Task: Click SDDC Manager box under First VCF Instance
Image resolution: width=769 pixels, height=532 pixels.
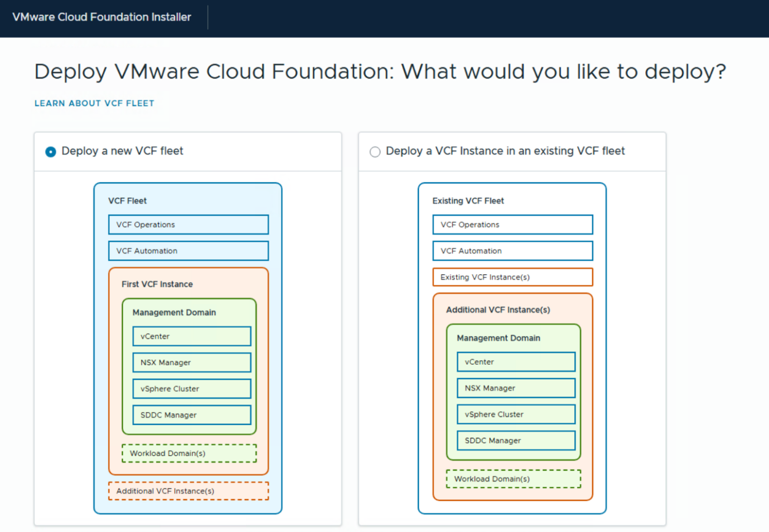Action: pyautogui.click(x=191, y=415)
